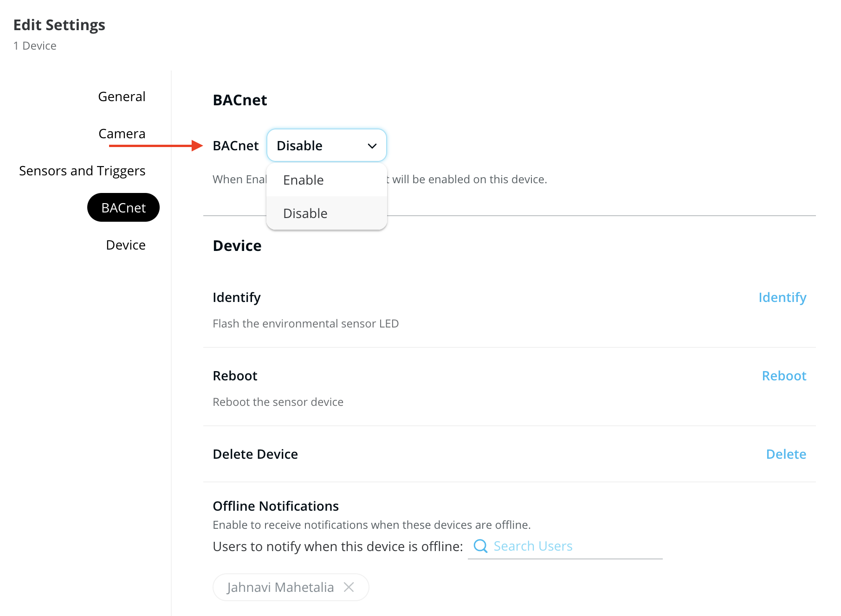Click the chevron arrow in the BACnet dropdown
841x616 pixels.
372,146
